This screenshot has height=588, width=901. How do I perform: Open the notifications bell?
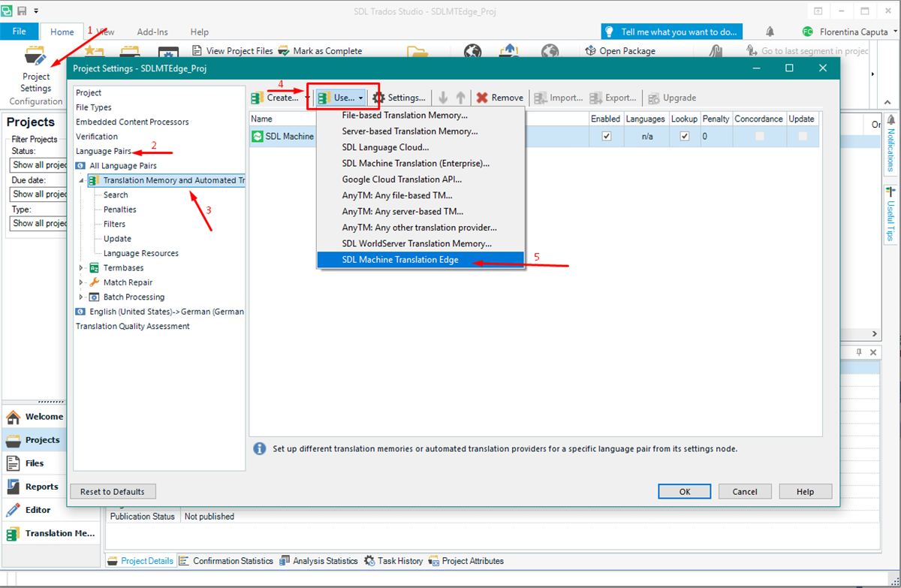(x=770, y=32)
